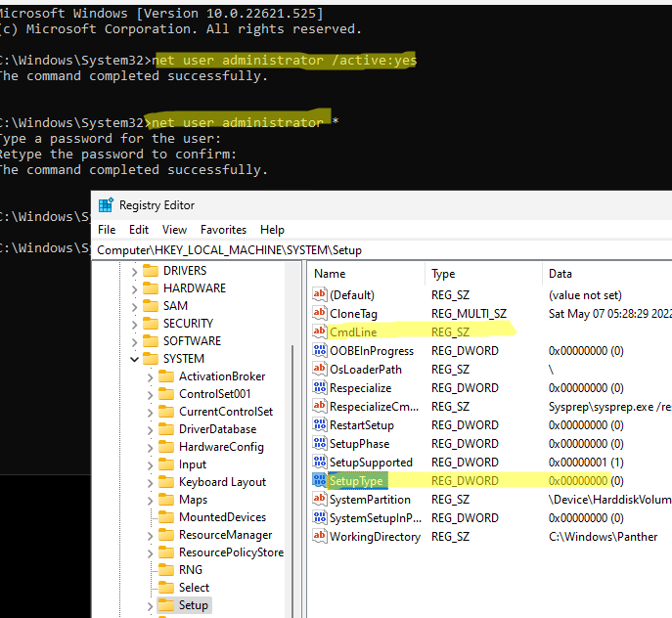Viewport: 672px width, 618px height.
Task: Expand the ActivationBroker key
Action: [150, 377]
